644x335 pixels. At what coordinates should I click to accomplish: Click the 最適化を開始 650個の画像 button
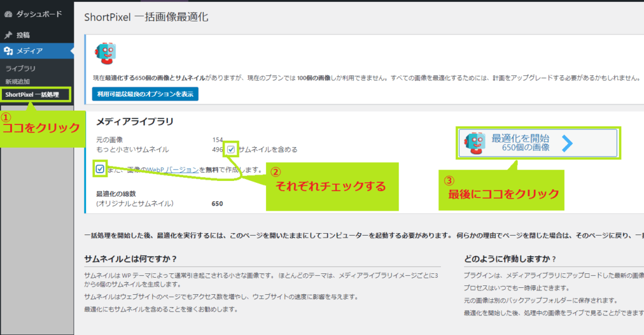(x=538, y=143)
